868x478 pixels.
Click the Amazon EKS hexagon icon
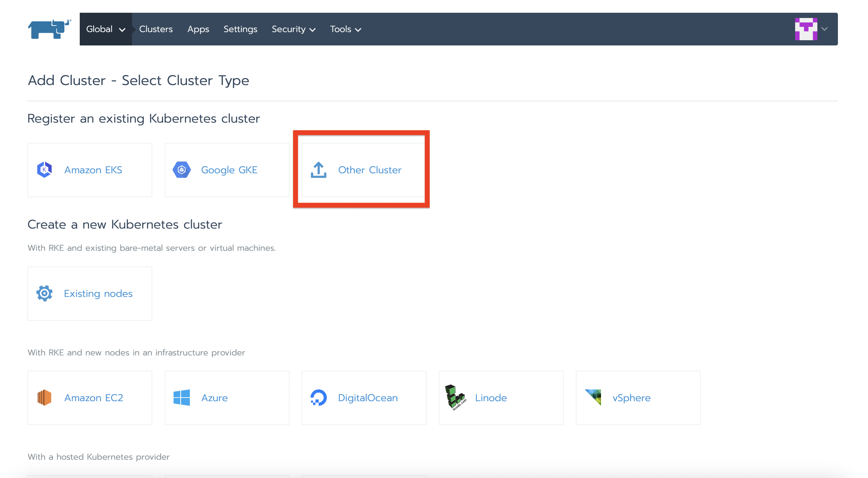[44, 170]
